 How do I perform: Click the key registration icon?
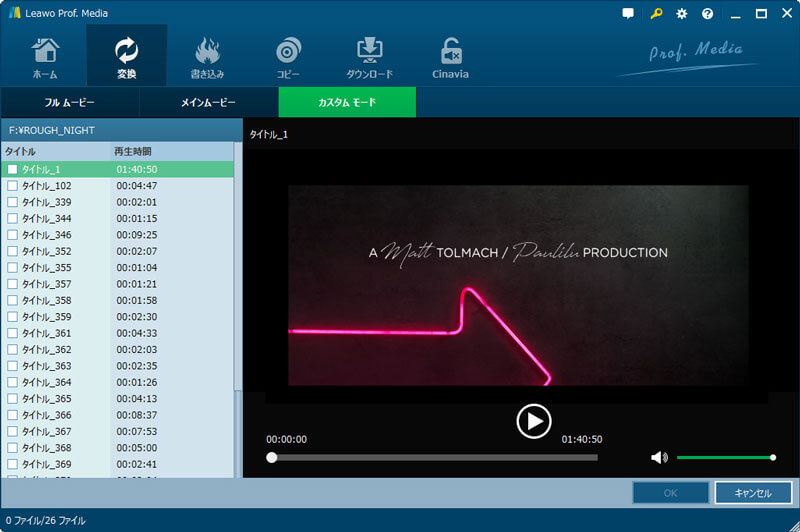(656, 14)
